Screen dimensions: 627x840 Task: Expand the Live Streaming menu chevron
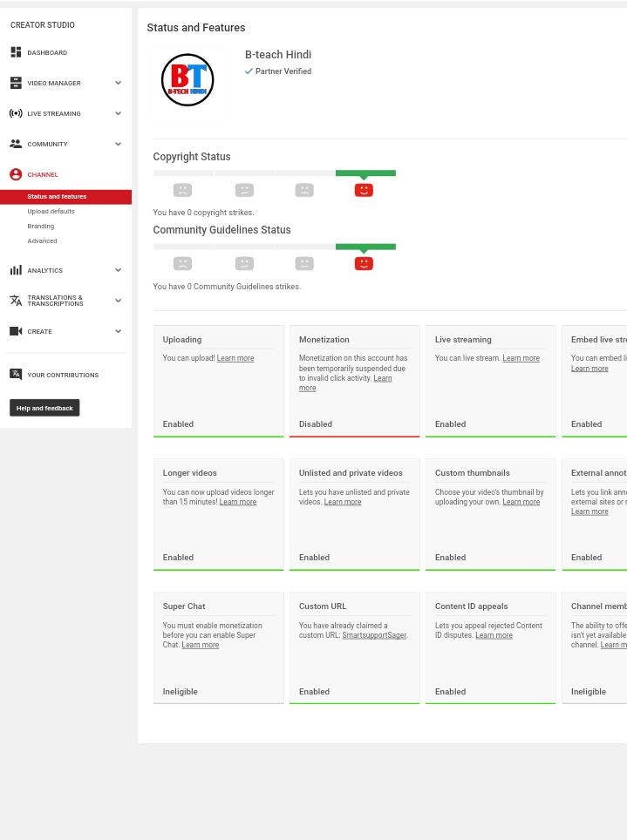pyautogui.click(x=118, y=113)
